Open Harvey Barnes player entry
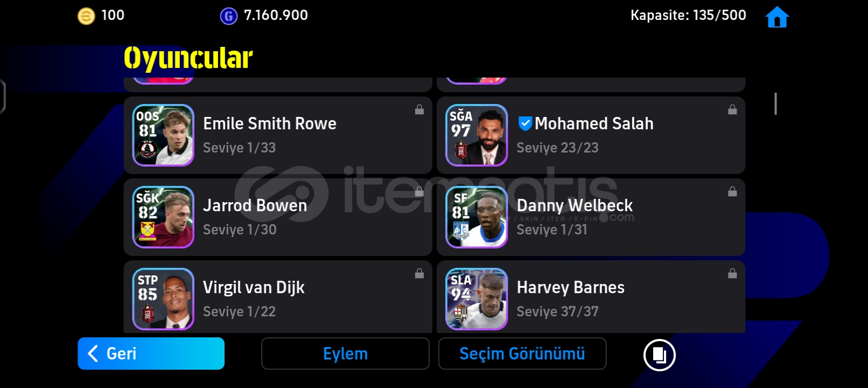The width and height of the screenshot is (868, 388). pyautogui.click(x=591, y=297)
